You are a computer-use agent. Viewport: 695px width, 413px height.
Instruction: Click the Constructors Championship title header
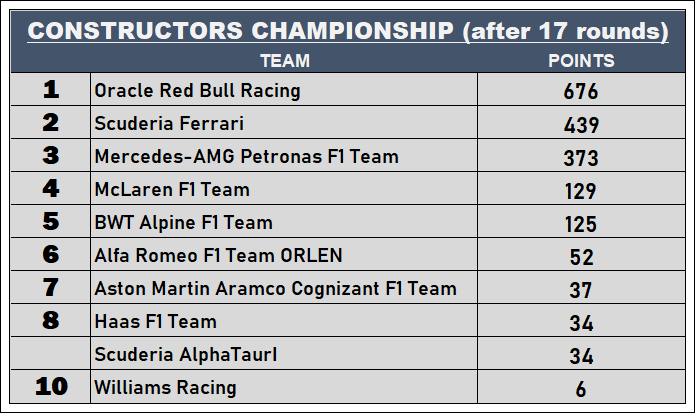[x=347, y=31]
